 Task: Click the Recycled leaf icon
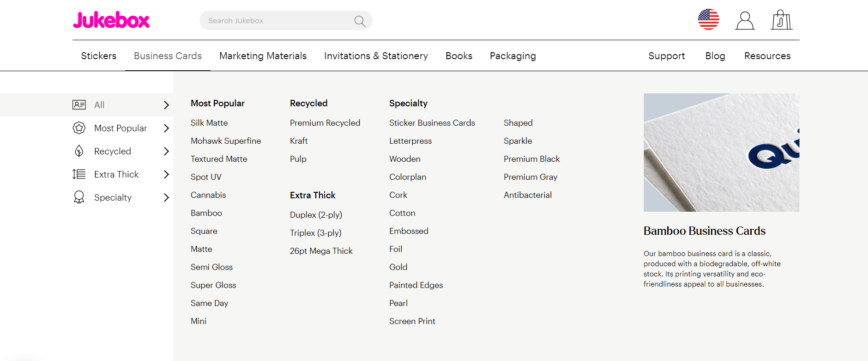pos(79,151)
